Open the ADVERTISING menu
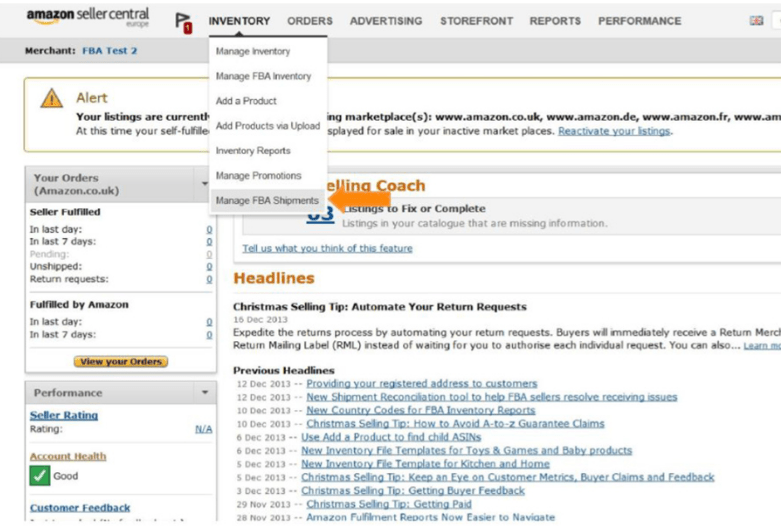 (x=386, y=21)
